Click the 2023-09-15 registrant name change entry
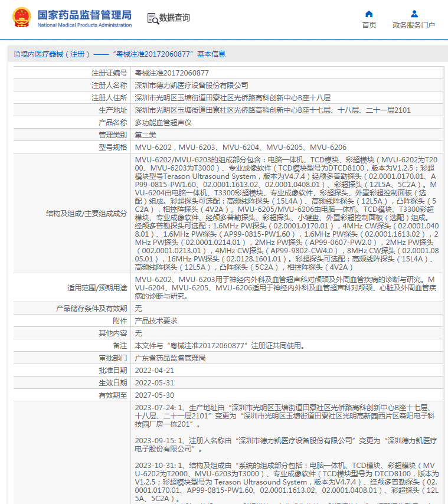Image resolution: width=448 pixels, height=504 pixels. pos(286,444)
